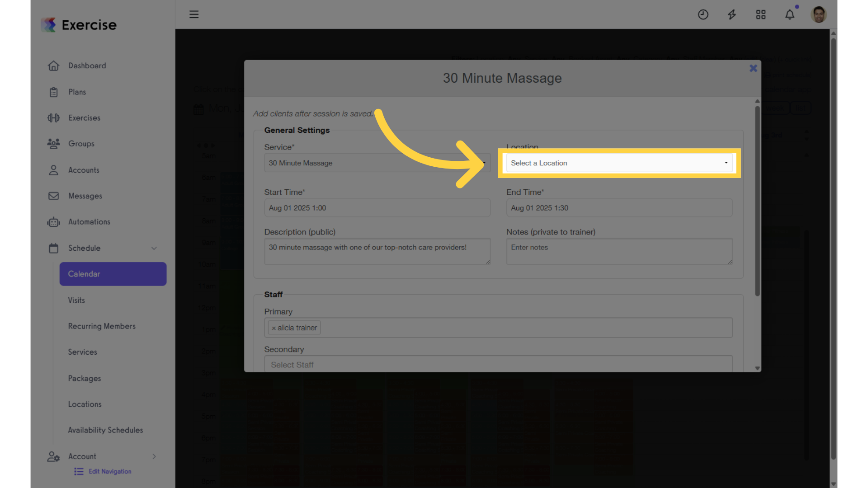Click the Notes private to trainer field
The height and width of the screenshot is (488, 868).
click(619, 251)
